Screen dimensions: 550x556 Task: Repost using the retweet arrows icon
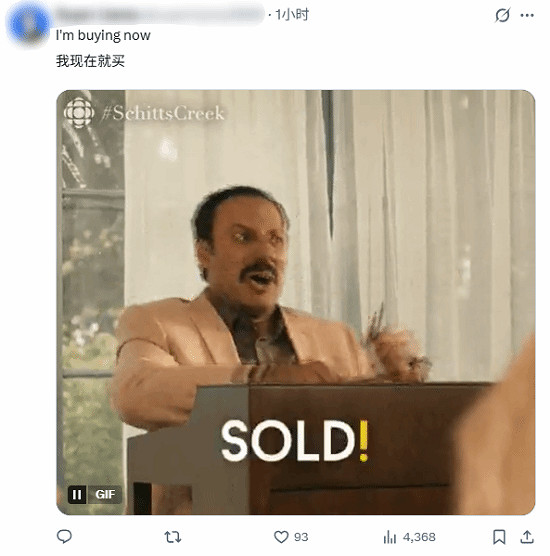[x=173, y=537]
